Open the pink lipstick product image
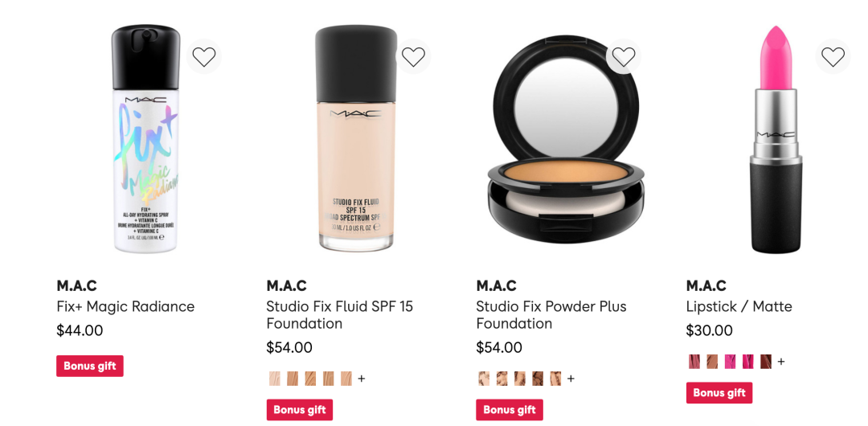Image resolution: width=868 pixels, height=426 pixels. pos(776,138)
